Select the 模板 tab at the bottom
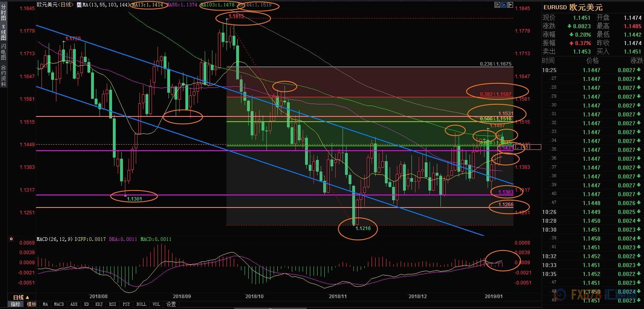The width and height of the screenshot is (644, 309). [x=31, y=305]
